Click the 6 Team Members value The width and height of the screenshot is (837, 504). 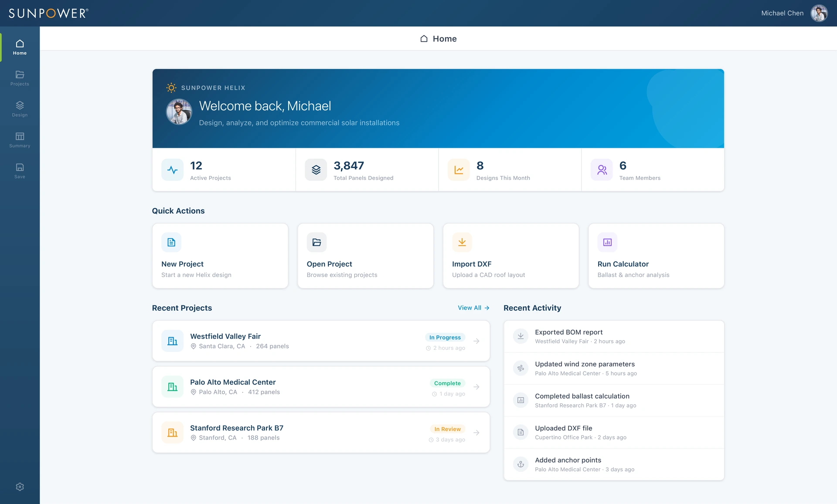click(x=623, y=166)
